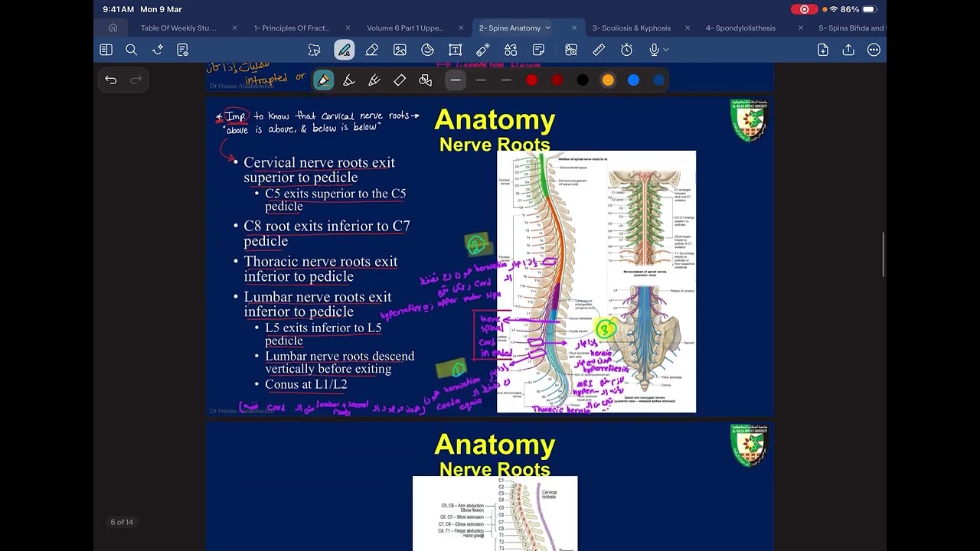Open the image search scan tool
The image size is (980, 551).
[x=571, y=50]
